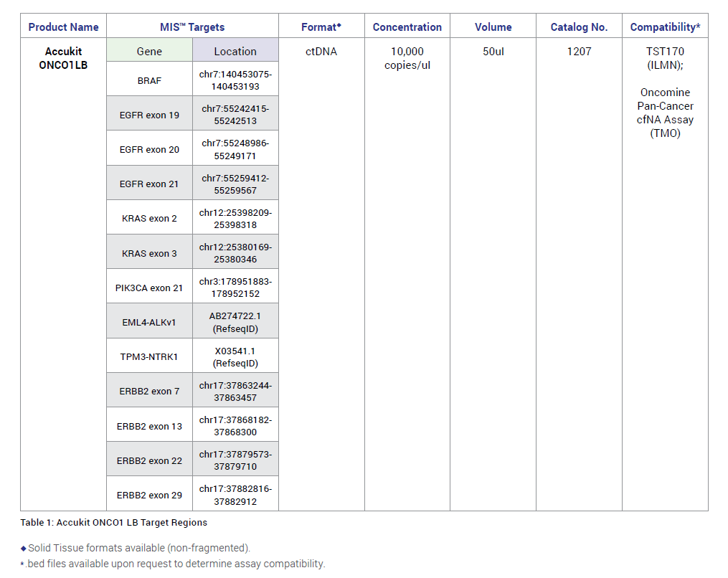
Task: Select the EGFR exon 21 cell
Action: [x=149, y=183]
